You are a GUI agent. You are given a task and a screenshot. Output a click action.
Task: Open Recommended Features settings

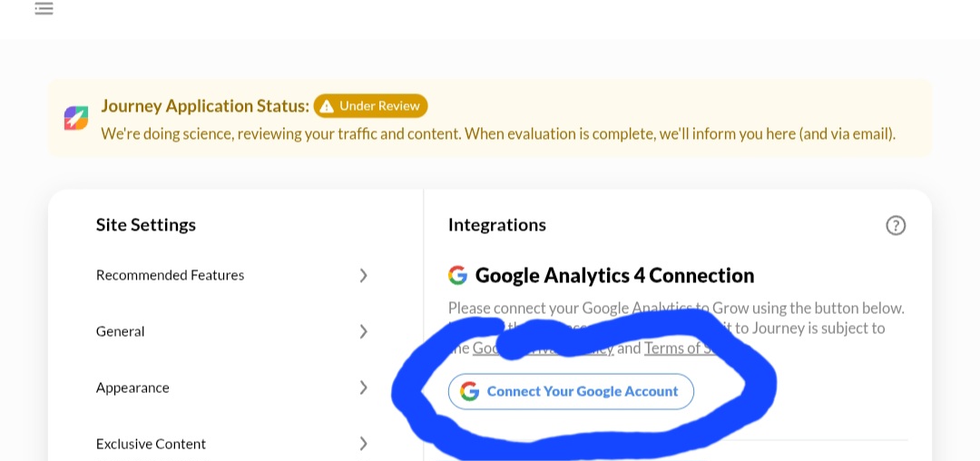pyautogui.click(x=170, y=275)
